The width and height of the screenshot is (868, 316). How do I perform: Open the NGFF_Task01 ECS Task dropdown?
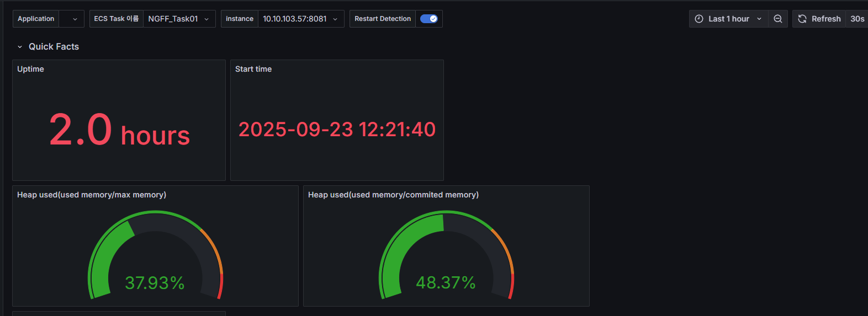tap(178, 19)
